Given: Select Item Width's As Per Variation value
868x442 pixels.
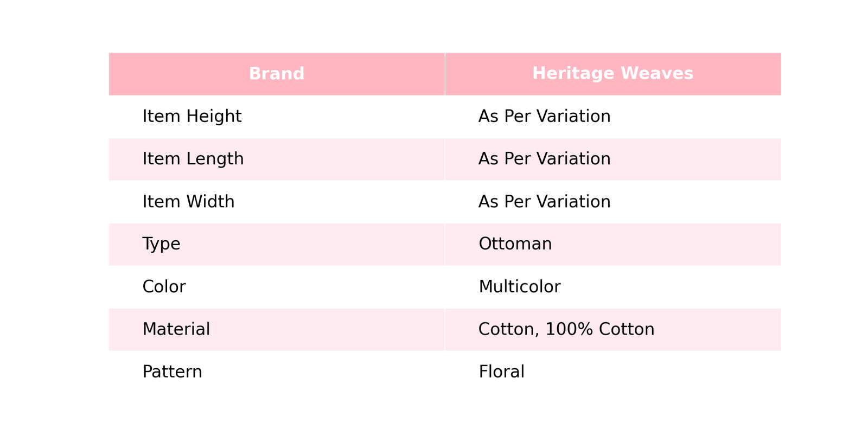Looking at the screenshot, I should 545,202.
